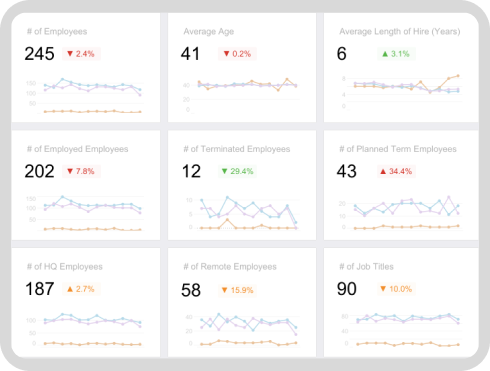Click the orange 15.9% Remote Employees badge
The image size is (490, 371).
pos(237,290)
